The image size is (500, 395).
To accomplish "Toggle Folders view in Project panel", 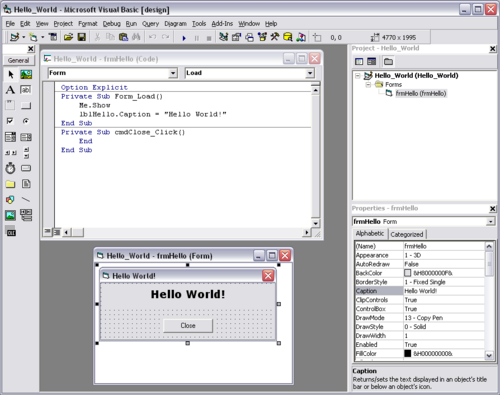I will (x=388, y=61).
